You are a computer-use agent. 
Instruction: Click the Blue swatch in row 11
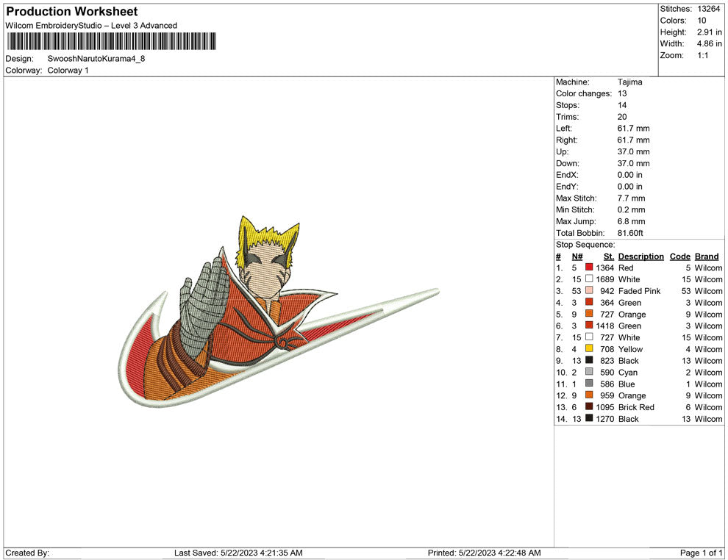[x=589, y=383]
